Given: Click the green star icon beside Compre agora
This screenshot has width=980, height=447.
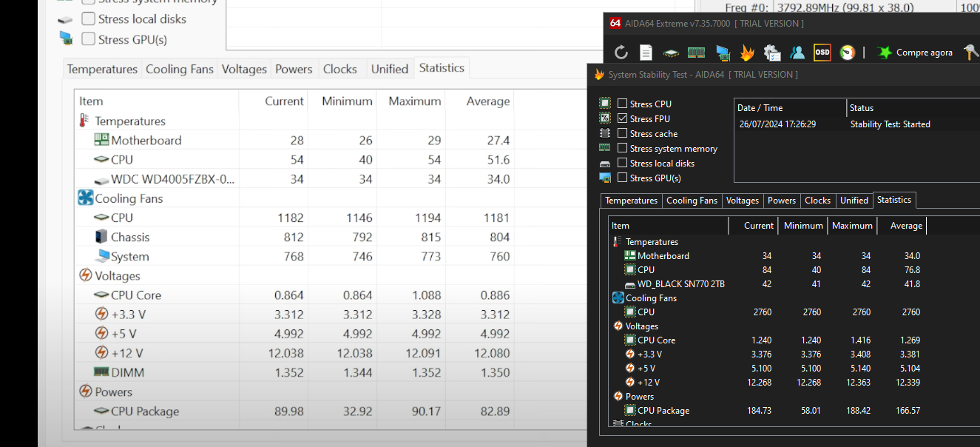Looking at the screenshot, I should point(884,53).
